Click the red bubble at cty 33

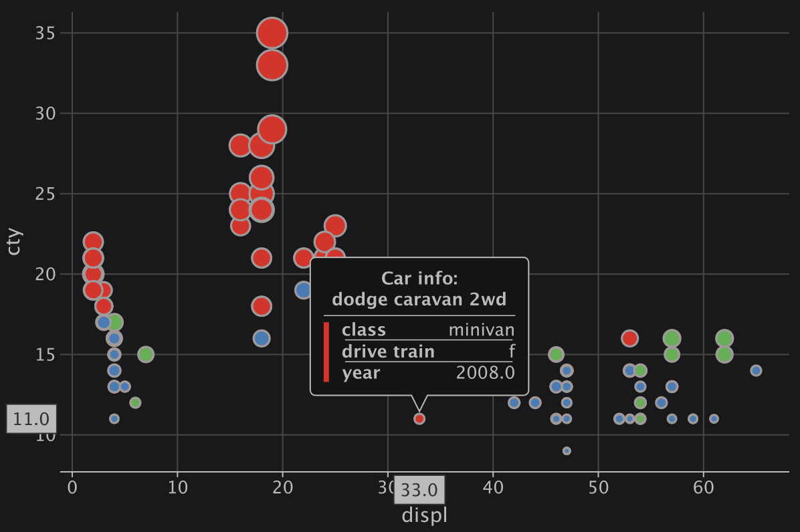tap(272, 65)
